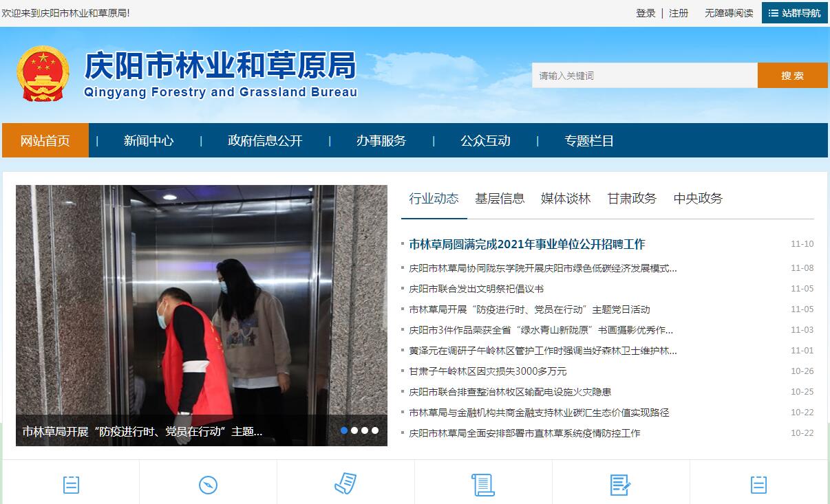Image resolution: width=830 pixels, height=504 pixels.
Task: Switch to the second carousel slide dot
Action: coord(354,430)
